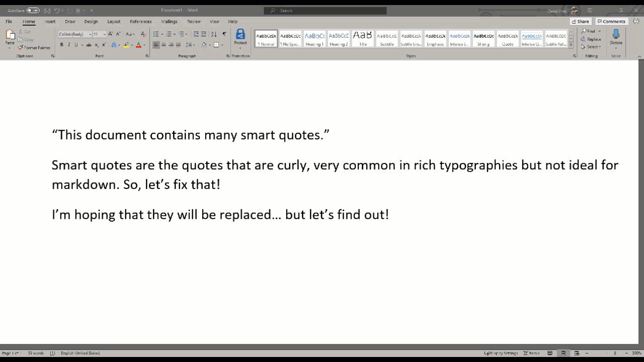Apply subscript formatting
Image resolution: width=644 pixels, height=362 pixels.
[x=96, y=45]
